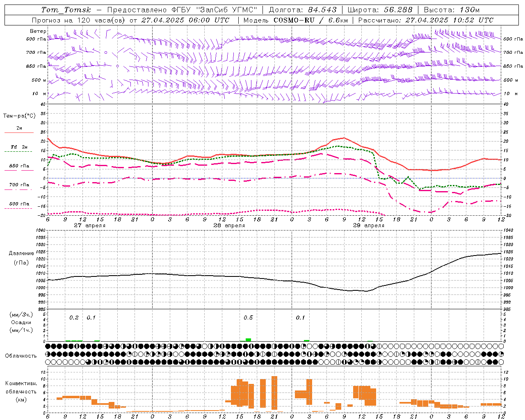Screen dimensions: 525x420
Task: Click the '28 апреля' date label
Action: (x=229, y=226)
